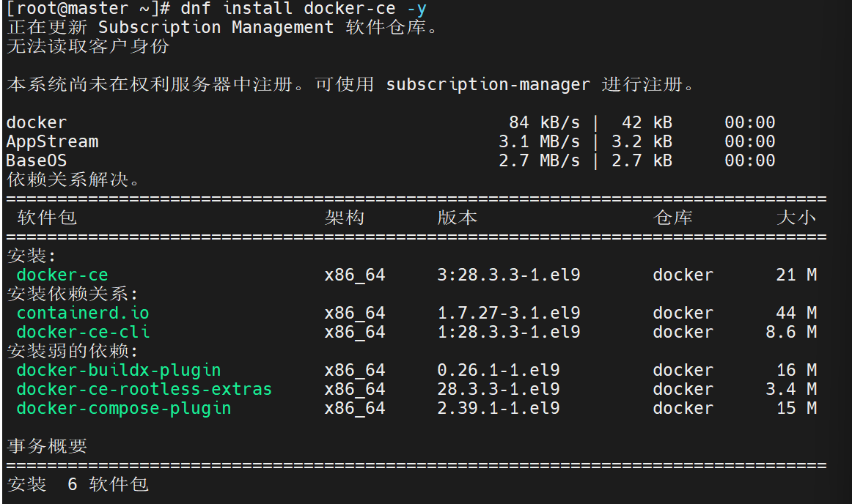852x504 pixels.
Task: Click version '1:28.3.3-1.el9'
Action: [509, 332]
